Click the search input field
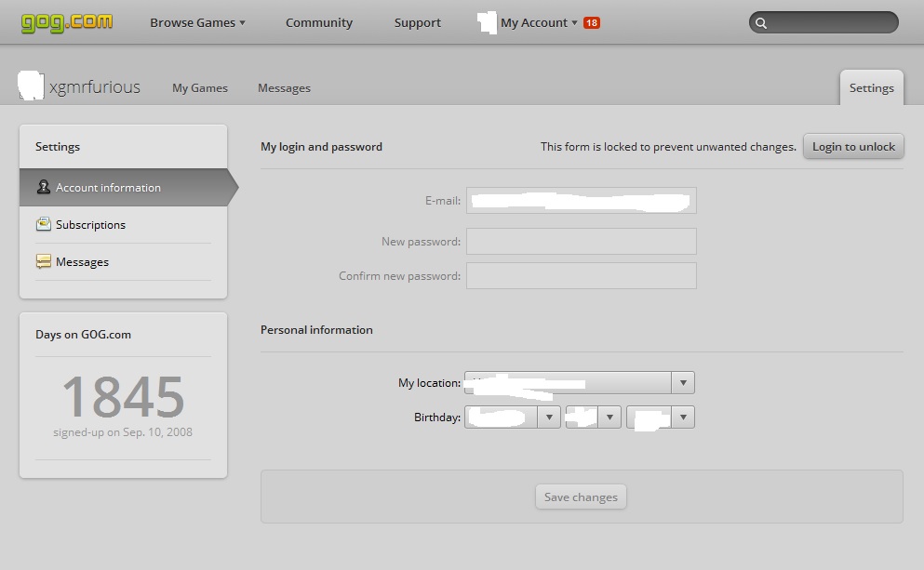The width and height of the screenshot is (924, 570). (824, 23)
